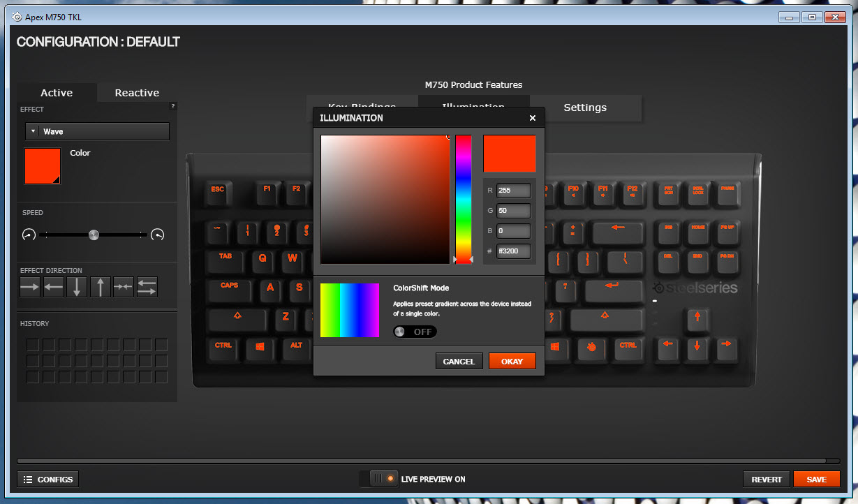Click the orange Color swatch in Effect panel

[x=43, y=165]
